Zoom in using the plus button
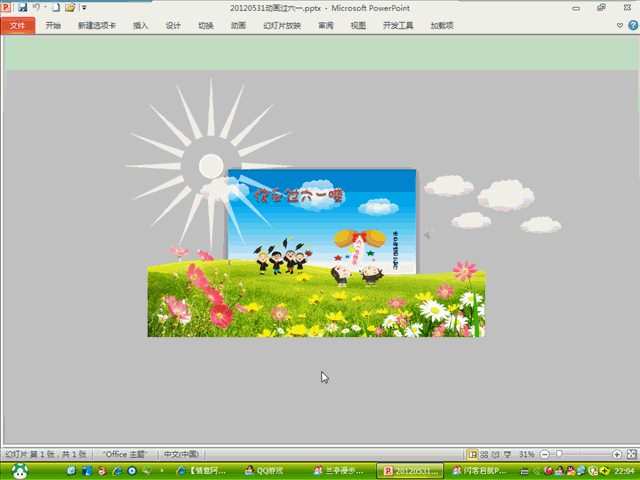This screenshot has height=480, width=640. tap(617, 454)
